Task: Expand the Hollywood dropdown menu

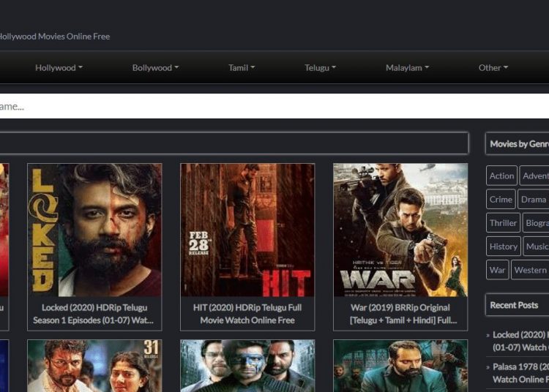Action: pos(59,68)
